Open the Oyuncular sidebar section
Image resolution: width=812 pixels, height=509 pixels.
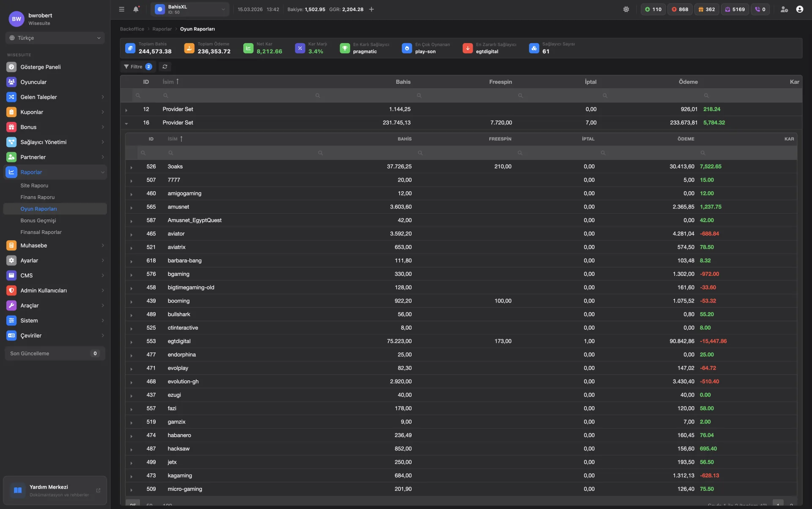tap(33, 82)
